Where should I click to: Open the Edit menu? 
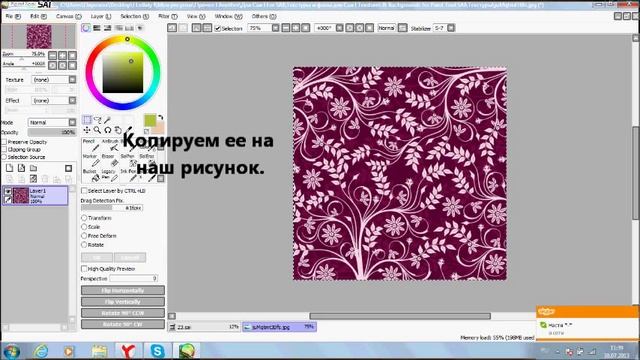(38, 16)
